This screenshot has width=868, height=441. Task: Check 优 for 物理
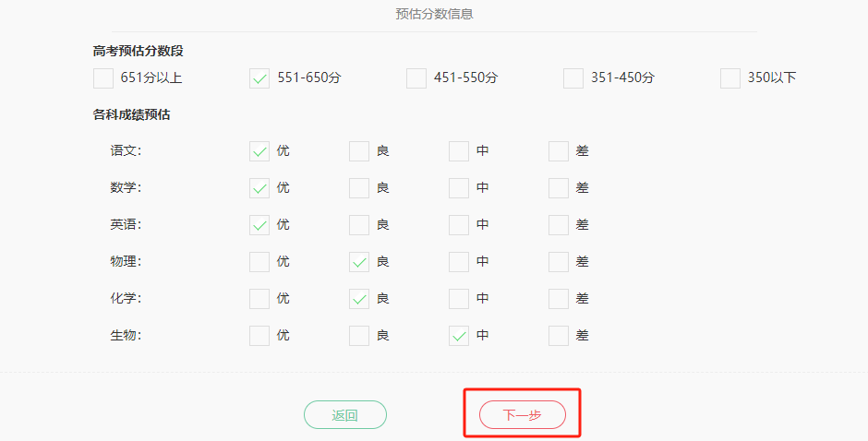[259, 262]
